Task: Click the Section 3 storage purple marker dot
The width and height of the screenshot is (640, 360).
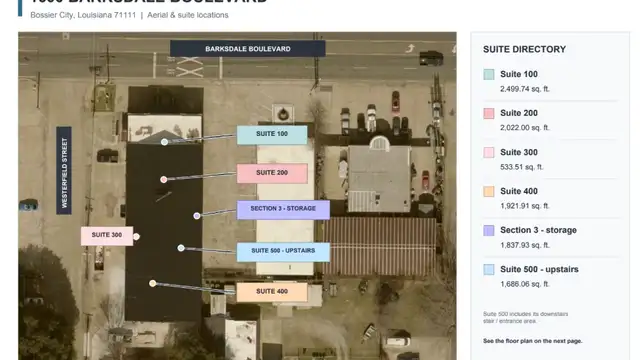Action: (x=197, y=216)
